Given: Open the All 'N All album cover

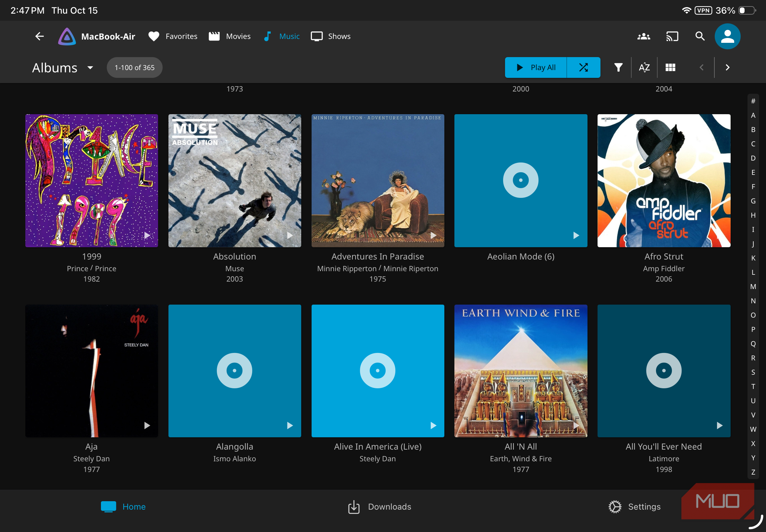Looking at the screenshot, I should point(521,371).
